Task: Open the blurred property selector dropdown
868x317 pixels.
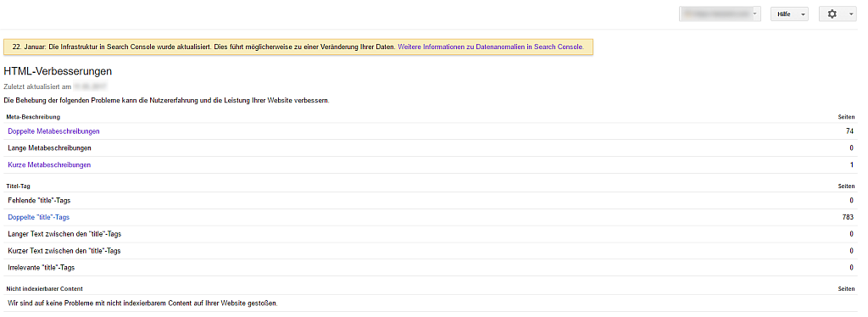Action: [721, 14]
